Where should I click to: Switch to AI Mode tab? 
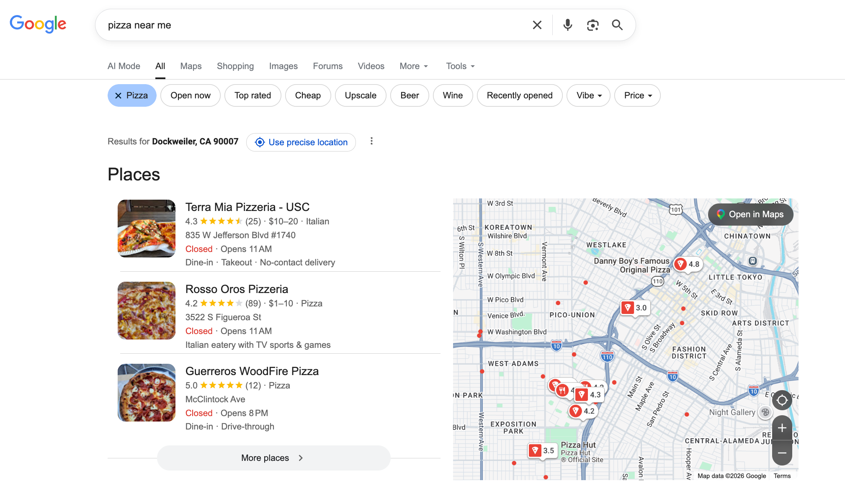(x=124, y=66)
